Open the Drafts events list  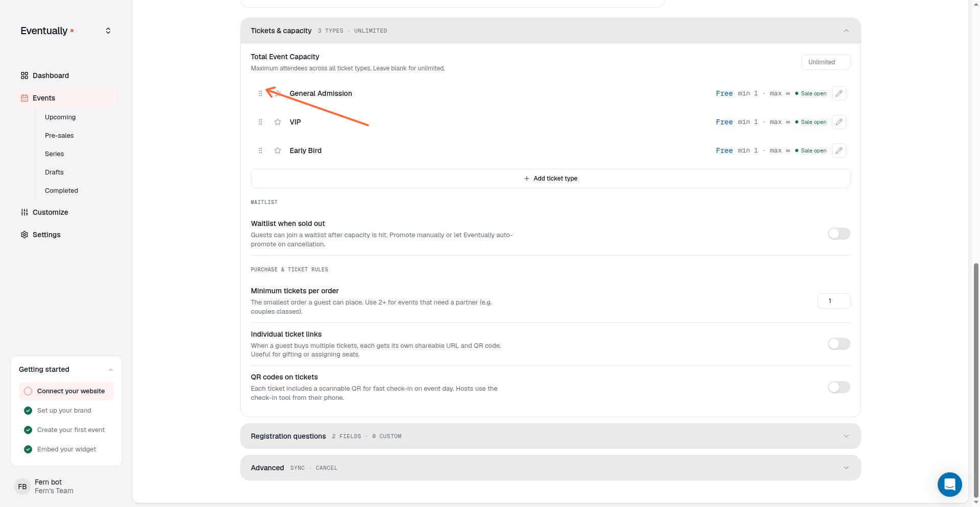54,172
